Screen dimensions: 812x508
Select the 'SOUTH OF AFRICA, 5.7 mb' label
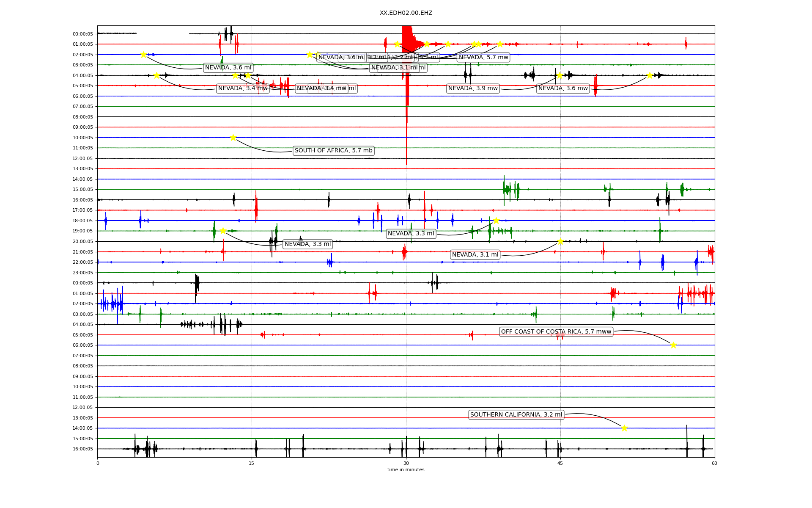click(333, 151)
